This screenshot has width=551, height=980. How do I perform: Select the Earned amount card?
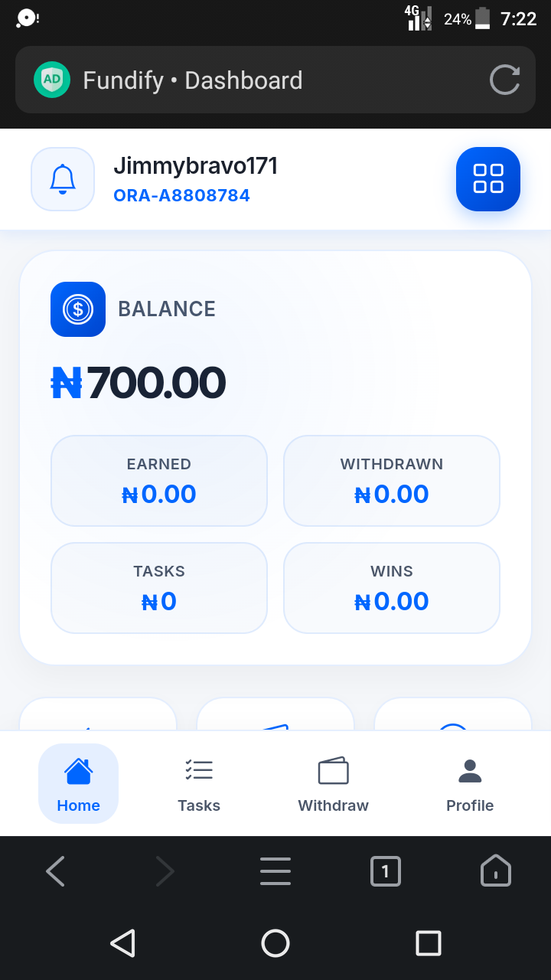click(x=159, y=481)
